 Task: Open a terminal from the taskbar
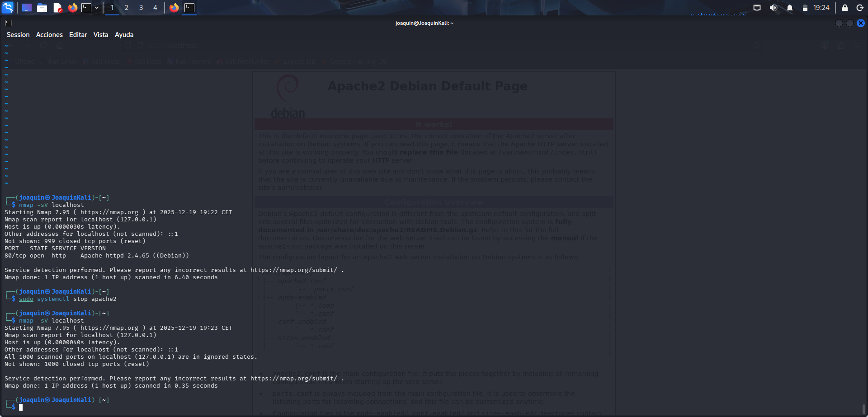pos(86,7)
